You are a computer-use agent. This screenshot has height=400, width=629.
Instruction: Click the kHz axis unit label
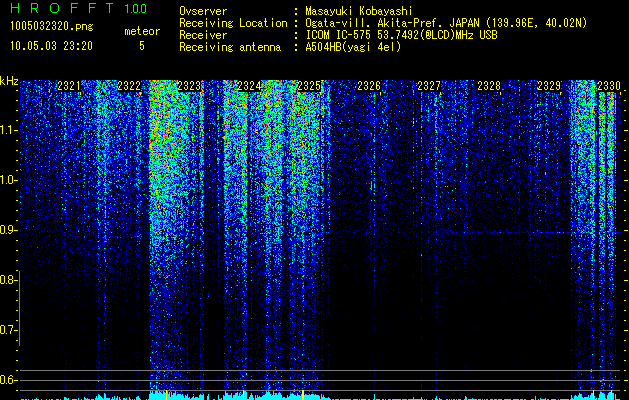pyautogui.click(x=9, y=81)
